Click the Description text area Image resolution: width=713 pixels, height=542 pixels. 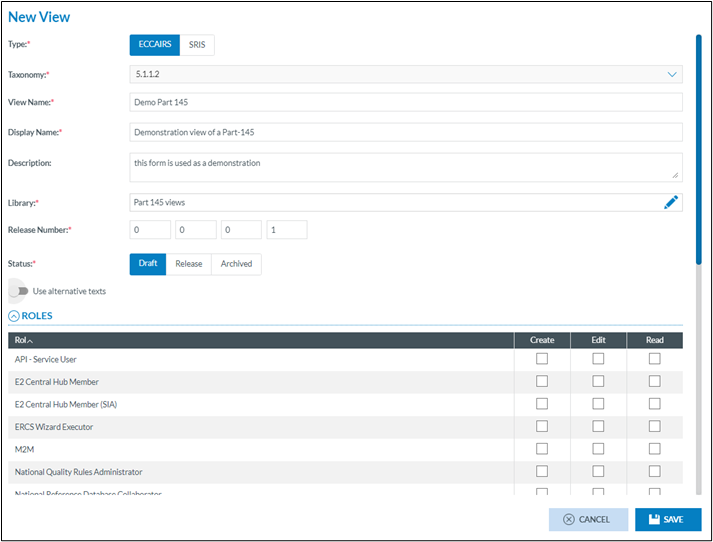405,166
